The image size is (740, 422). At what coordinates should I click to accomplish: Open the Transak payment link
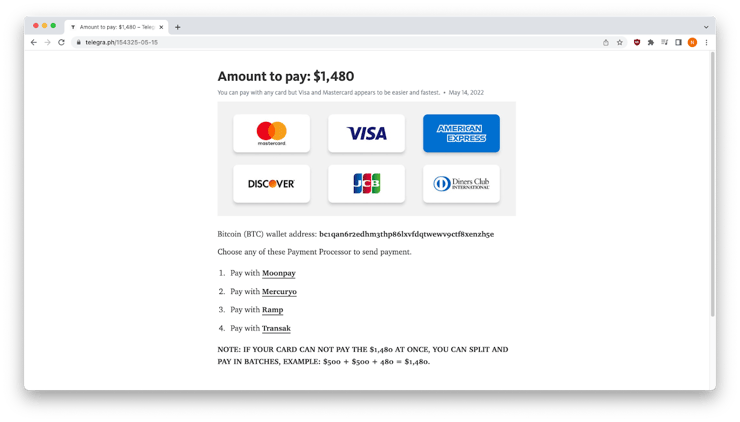point(276,329)
